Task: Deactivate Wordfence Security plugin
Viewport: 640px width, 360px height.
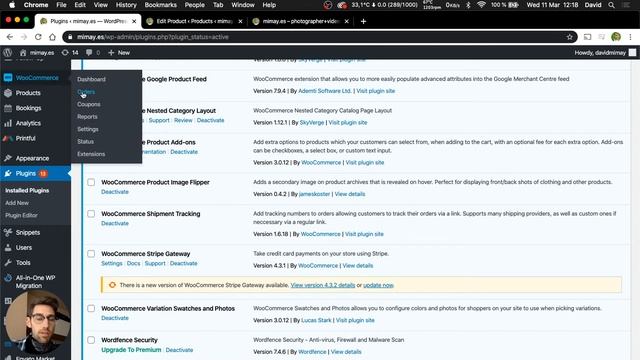Action: pyautogui.click(x=179, y=350)
